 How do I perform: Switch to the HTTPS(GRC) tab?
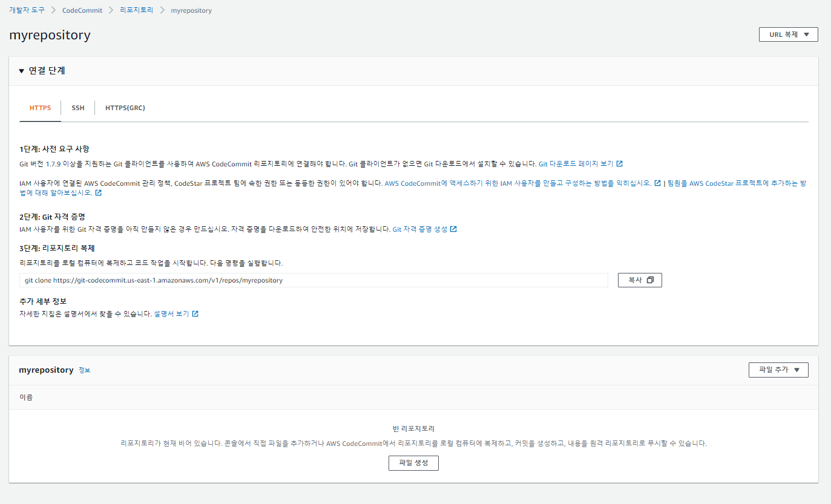coord(125,108)
